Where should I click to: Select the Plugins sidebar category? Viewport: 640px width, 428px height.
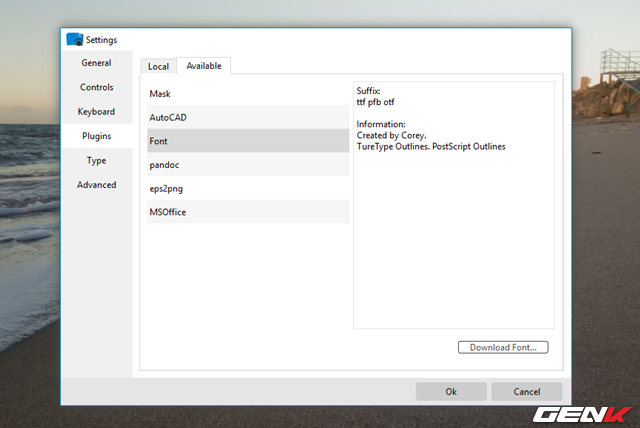(x=97, y=136)
